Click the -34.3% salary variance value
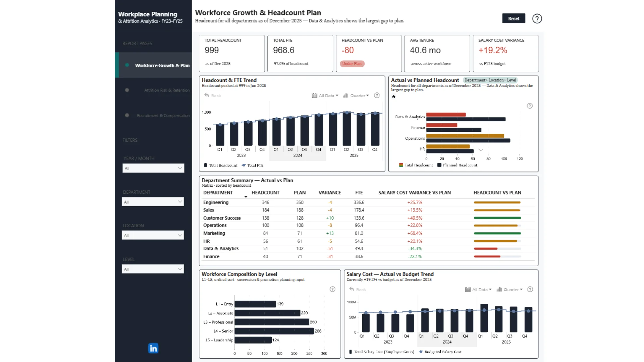Image resolution: width=644 pixels, height=362 pixels. pos(415,249)
